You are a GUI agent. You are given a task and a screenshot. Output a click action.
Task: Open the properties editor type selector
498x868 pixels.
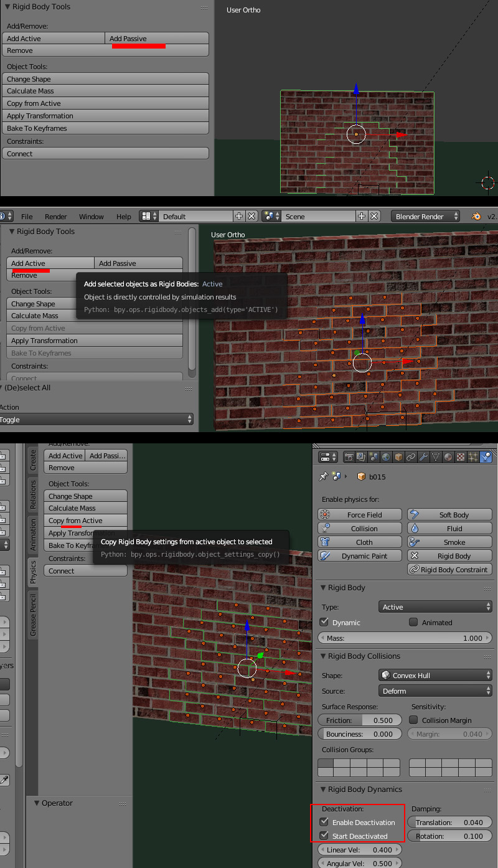(327, 457)
